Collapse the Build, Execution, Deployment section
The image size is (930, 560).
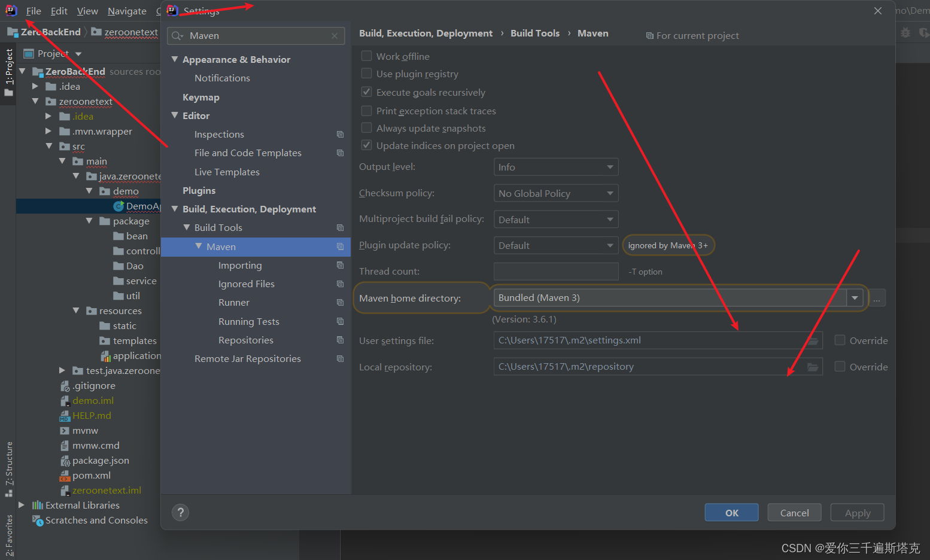pos(175,209)
